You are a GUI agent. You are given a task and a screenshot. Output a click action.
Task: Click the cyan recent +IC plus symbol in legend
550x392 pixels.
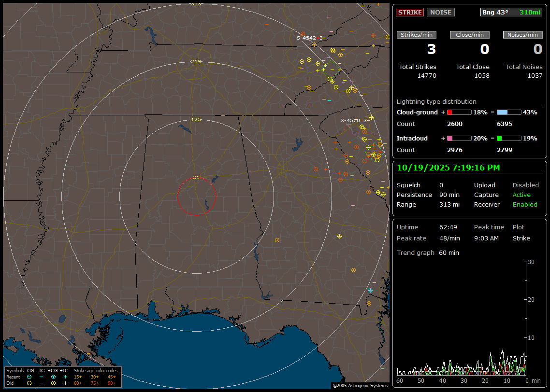pyautogui.click(x=65, y=377)
